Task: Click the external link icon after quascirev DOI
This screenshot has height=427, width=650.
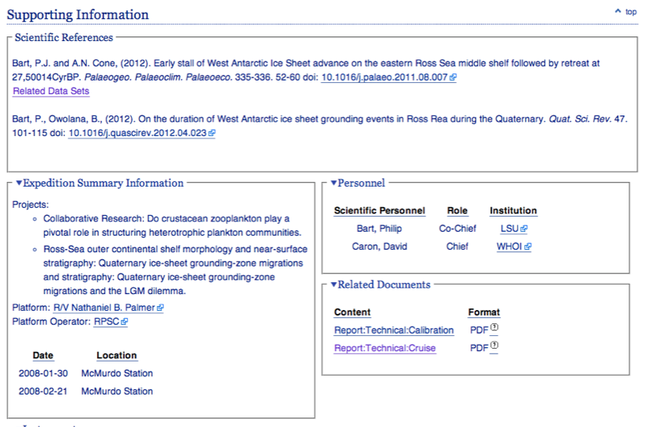Action: (x=212, y=132)
